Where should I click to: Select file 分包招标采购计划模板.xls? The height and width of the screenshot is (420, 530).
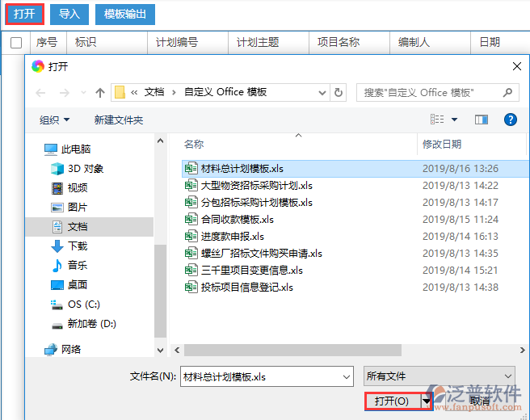248,203
